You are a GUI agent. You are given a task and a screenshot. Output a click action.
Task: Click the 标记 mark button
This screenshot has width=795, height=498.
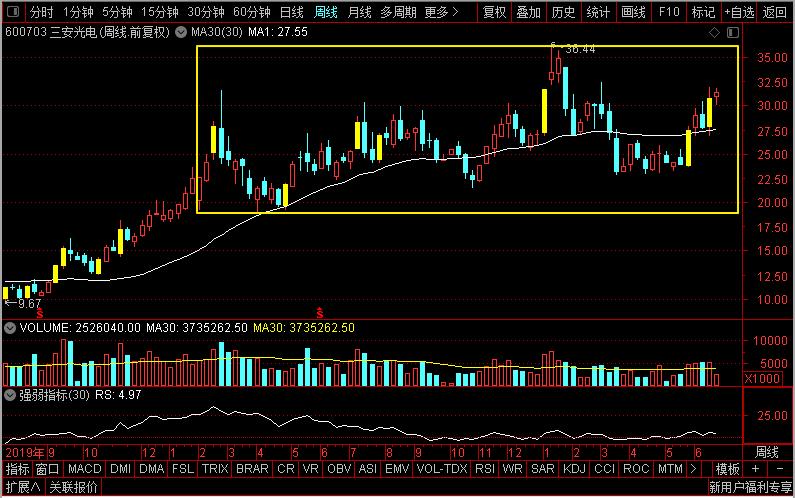(703, 12)
